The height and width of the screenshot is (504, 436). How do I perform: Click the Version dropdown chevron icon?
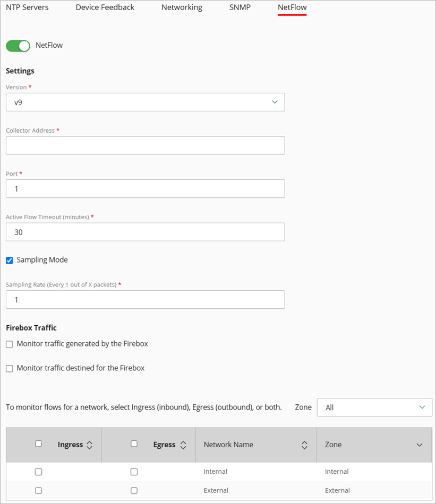pyautogui.click(x=275, y=102)
